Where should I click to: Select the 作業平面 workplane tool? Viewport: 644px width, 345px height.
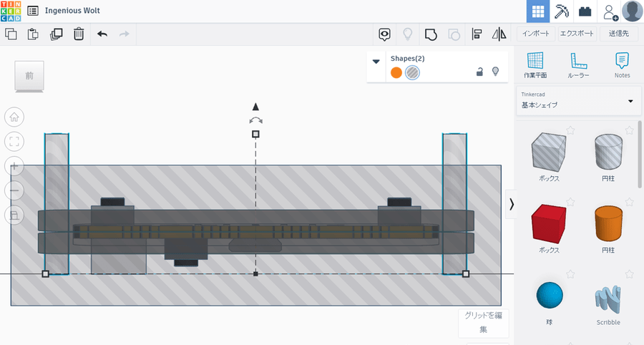535,65
